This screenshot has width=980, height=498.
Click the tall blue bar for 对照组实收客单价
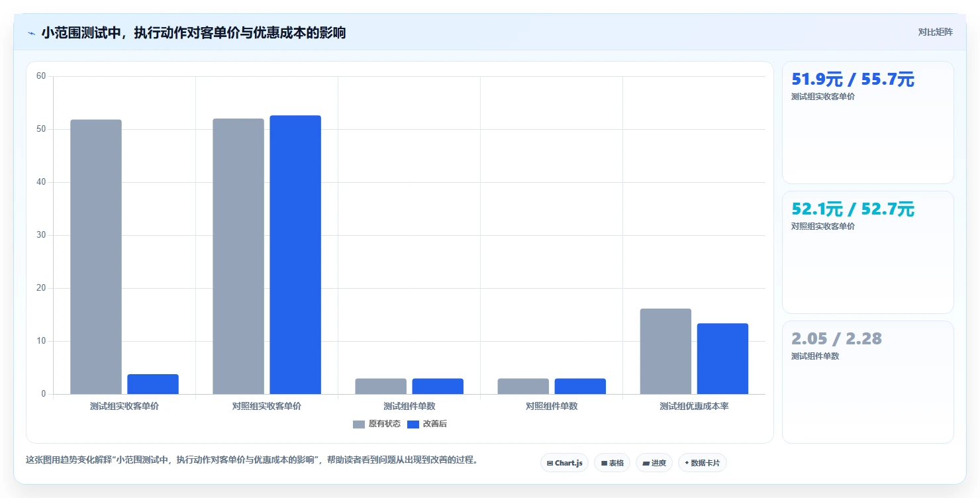(x=295, y=255)
